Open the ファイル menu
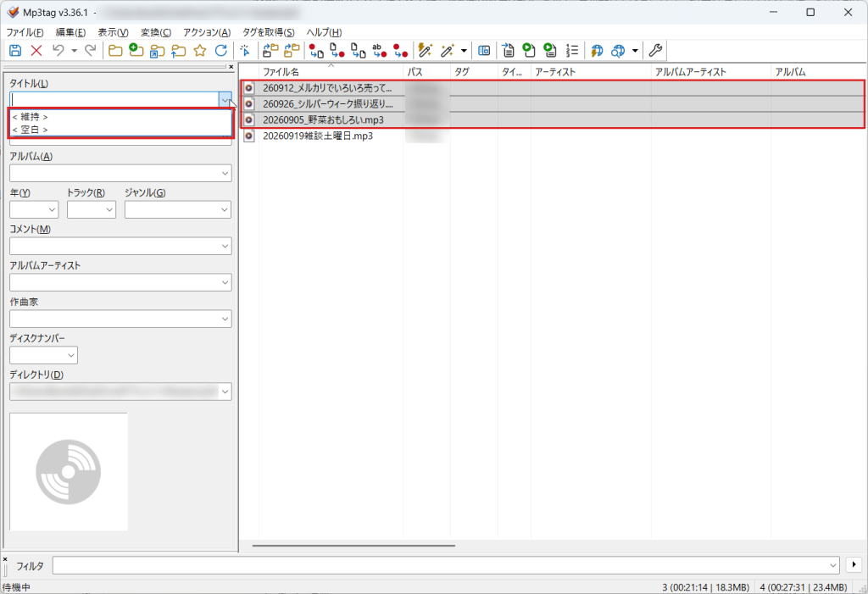This screenshot has width=868, height=594. 25,32
